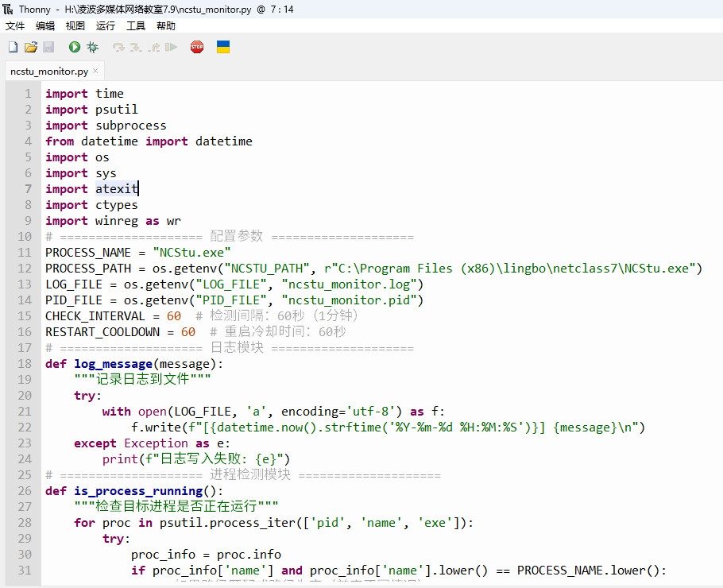Open the 运行 (Run) menu
Image resolution: width=723 pixels, height=588 pixels.
(106, 26)
